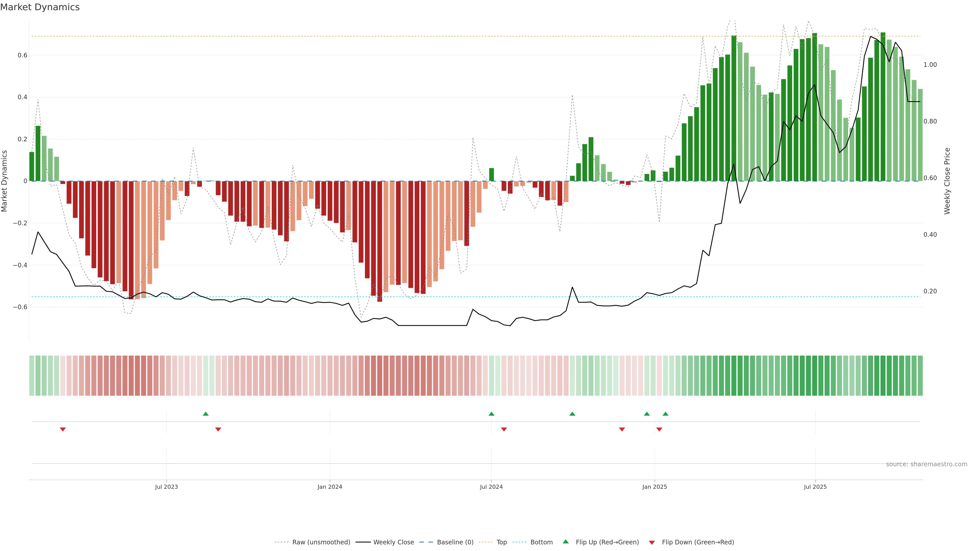Click the green Flip Up legend triangle
This screenshot has height=551, width=980.
click(566, 542)
